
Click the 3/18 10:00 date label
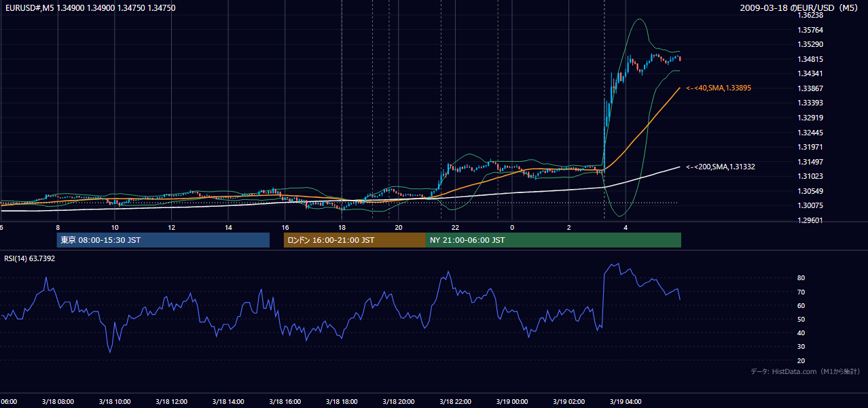pyautogui.click(x=115, y=402)
